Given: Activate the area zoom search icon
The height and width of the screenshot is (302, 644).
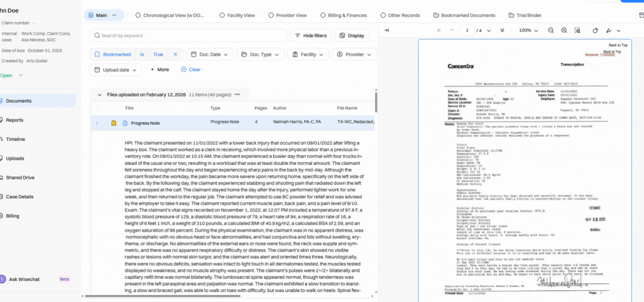Looking at the screenshot, I should coord(577,30).
